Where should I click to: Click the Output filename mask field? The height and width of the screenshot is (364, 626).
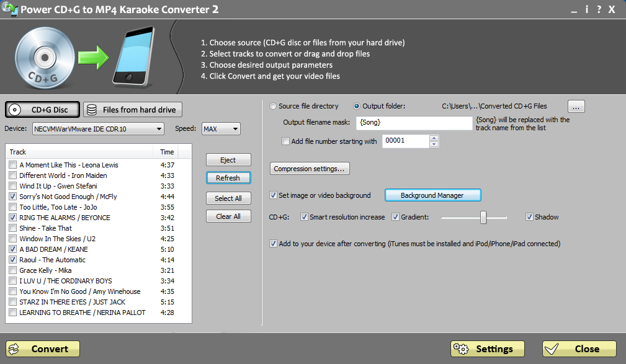click(x=414, y=123)
